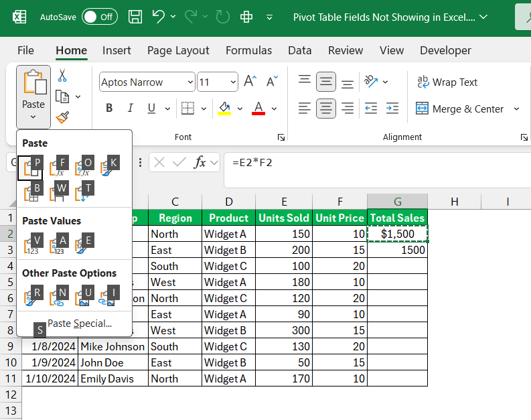The height and width of the screenshot is (420, 531).
Task: Toggle Center horizontal alignment
Action: tap(326, 109)
